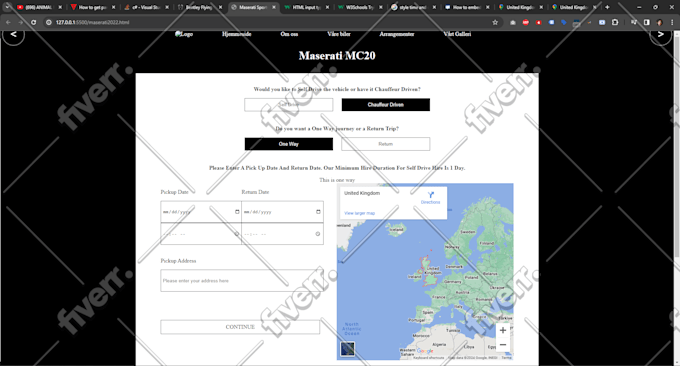Open the Chrome three-dot menu
Screen dimensions: 680x366
point(672,22)
